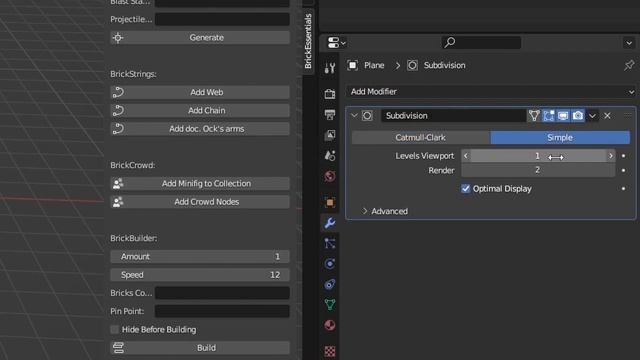
Task: Open the Physics properties tab
Action: coord(330,264)
